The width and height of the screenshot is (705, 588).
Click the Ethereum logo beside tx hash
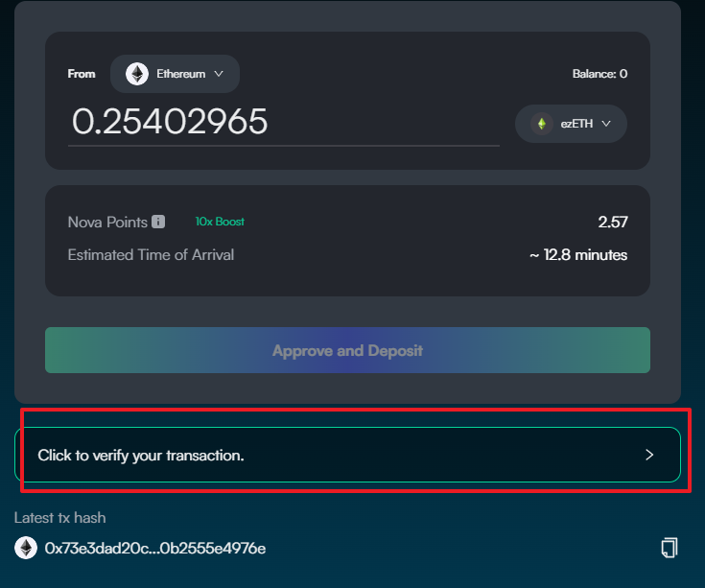[26, 548]
